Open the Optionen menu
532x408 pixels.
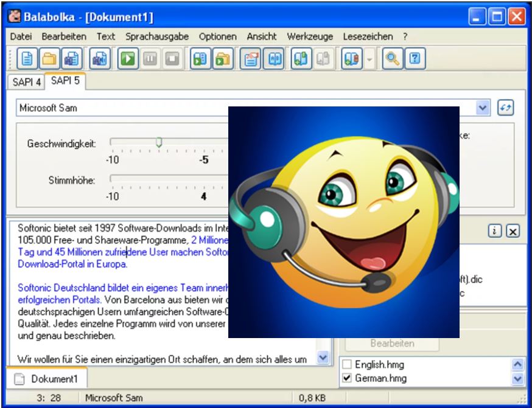pyautogui.click(x=218, y=36)
